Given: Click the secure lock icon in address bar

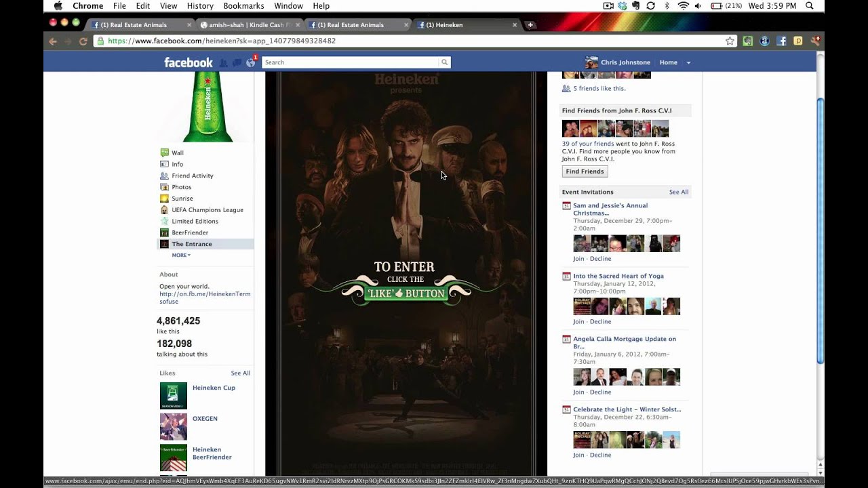Looking at the screenshot, I should [100, 41].
